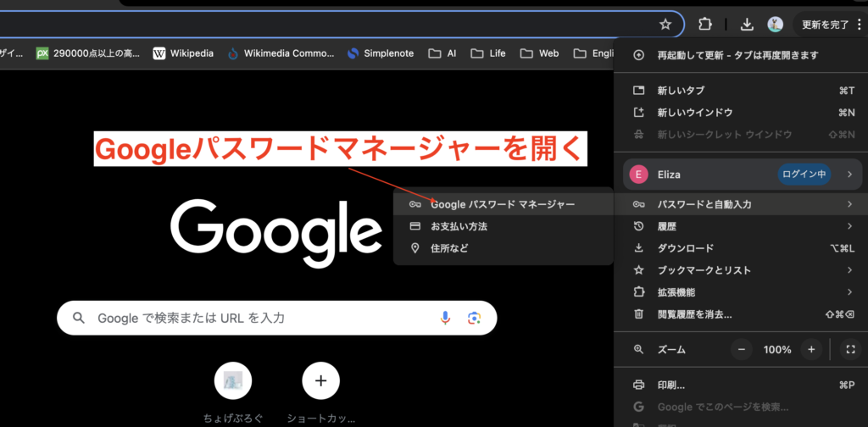The height and width of the screenshot is (427, 868).
Task: Click the download icon beside ダウンロード
Action: pyautogui.click(x=639, y=248)
